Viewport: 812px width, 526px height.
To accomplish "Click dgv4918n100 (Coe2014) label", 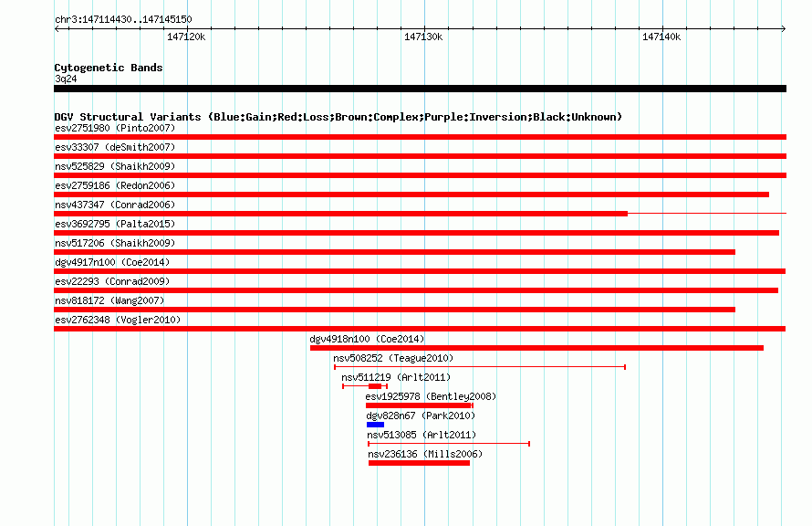I will click(367, 339).
